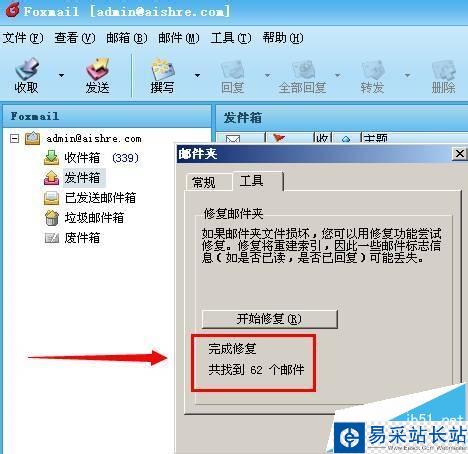Open the dropdown arrow beside 收取
This screenshot has width=468, height=454.
(61, 75)
